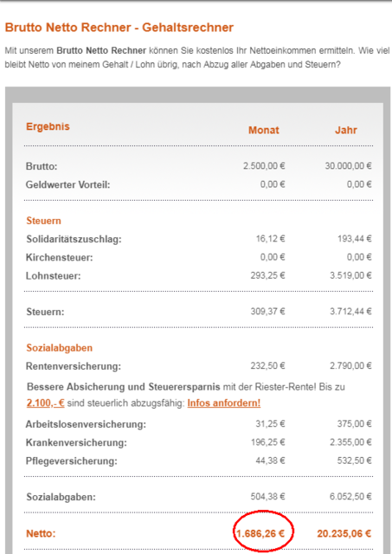Select the monthly Brutto amount 2.500,00 €
This screenshot has height=554, width=392.
point(264,165)
